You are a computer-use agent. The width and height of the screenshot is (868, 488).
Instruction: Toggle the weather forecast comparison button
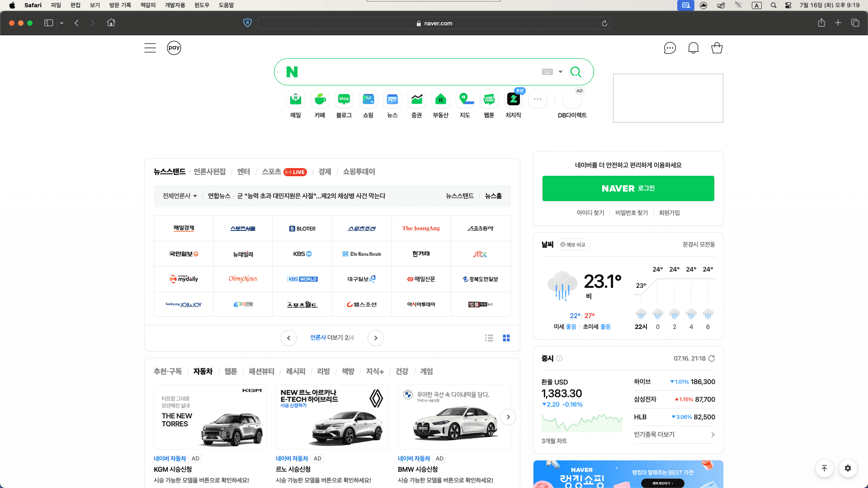pos(573,244)
